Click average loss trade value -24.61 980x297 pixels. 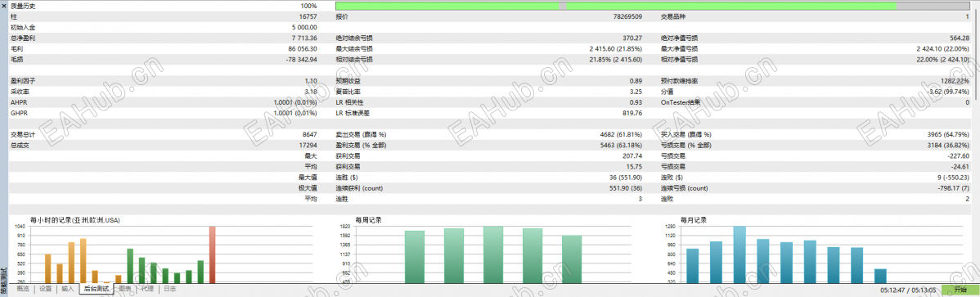[960, 166]
